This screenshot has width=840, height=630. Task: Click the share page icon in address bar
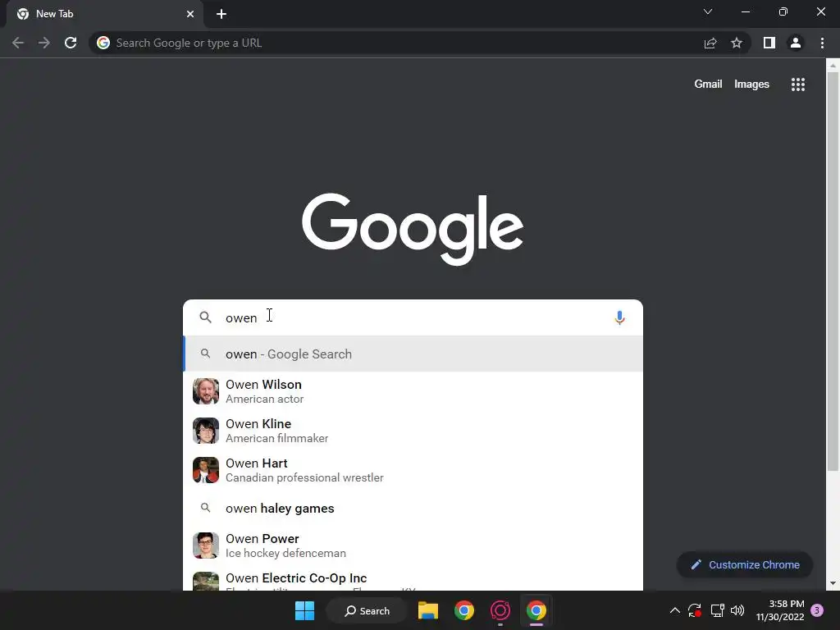point(710,43)
